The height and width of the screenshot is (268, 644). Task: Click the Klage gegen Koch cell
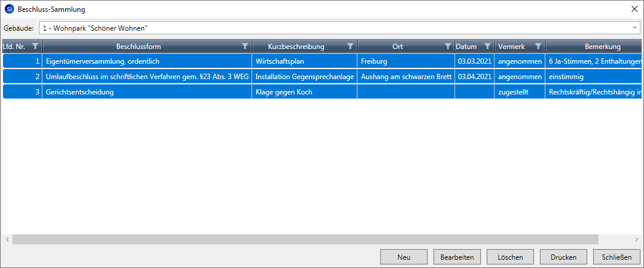tap(283, 92)
